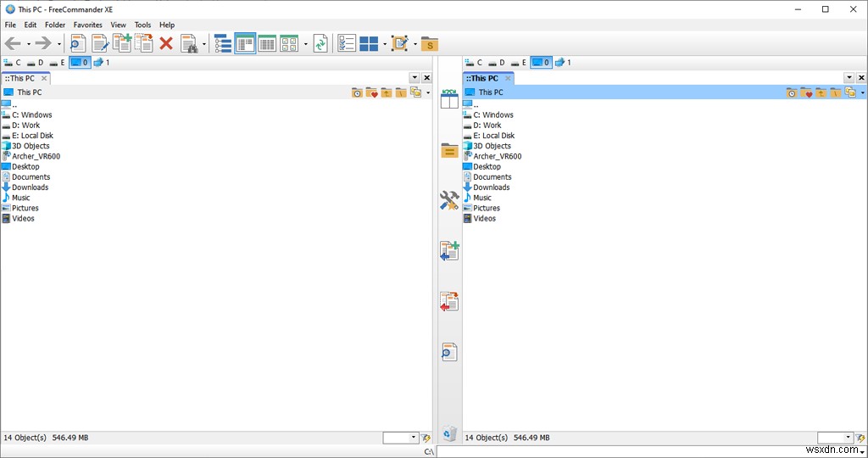Click left panel root folder backslash icon

401,92
